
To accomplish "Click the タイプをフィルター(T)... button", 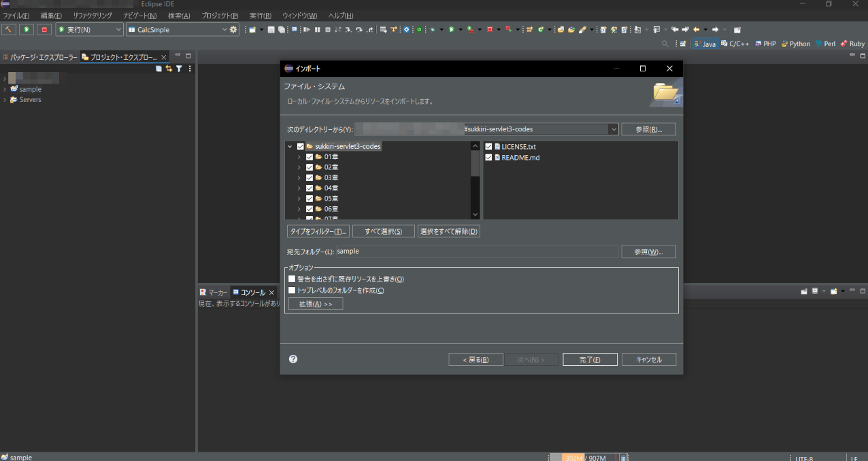I will pyautogui.click(x=318, y=231).
